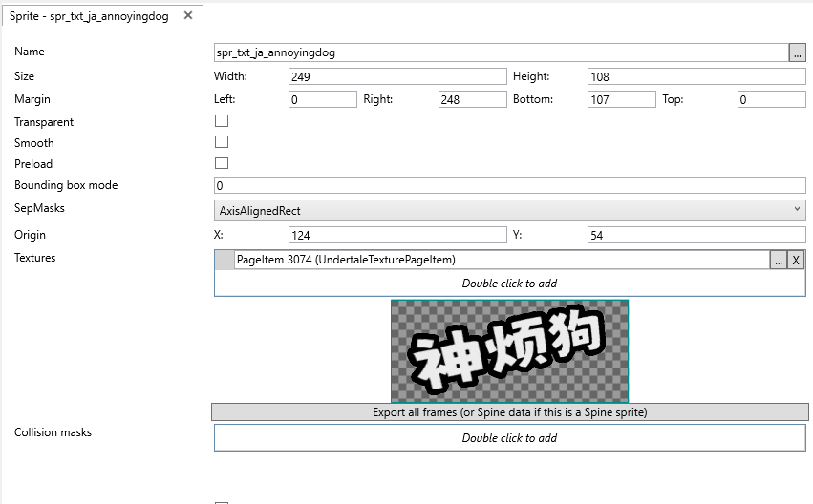
Task: Open the ellipsis button beside Name field
Action: 797,52
